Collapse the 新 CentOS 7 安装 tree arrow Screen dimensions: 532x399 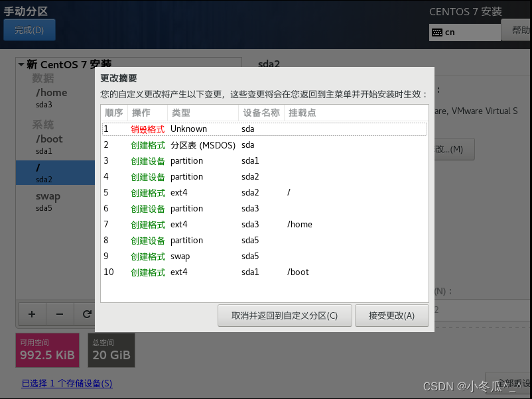pyautogui.click(x=21, y=64)
